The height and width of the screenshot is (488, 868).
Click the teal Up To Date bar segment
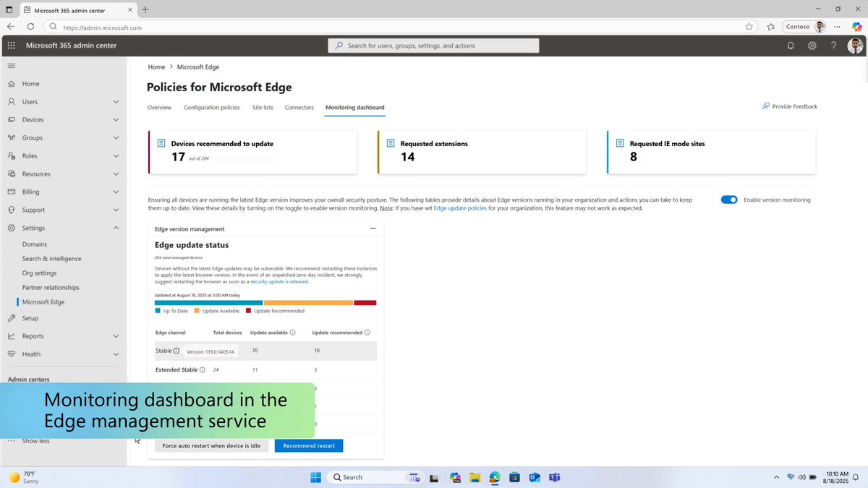tap(209, 303)
